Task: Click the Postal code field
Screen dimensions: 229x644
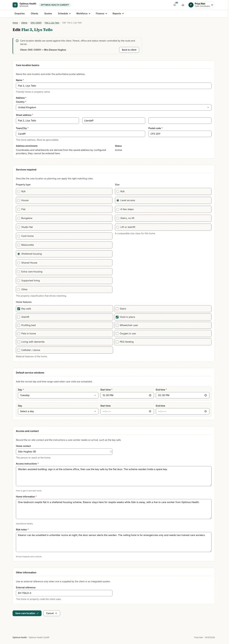Action: pyautogui.click(x=180, y=134)
